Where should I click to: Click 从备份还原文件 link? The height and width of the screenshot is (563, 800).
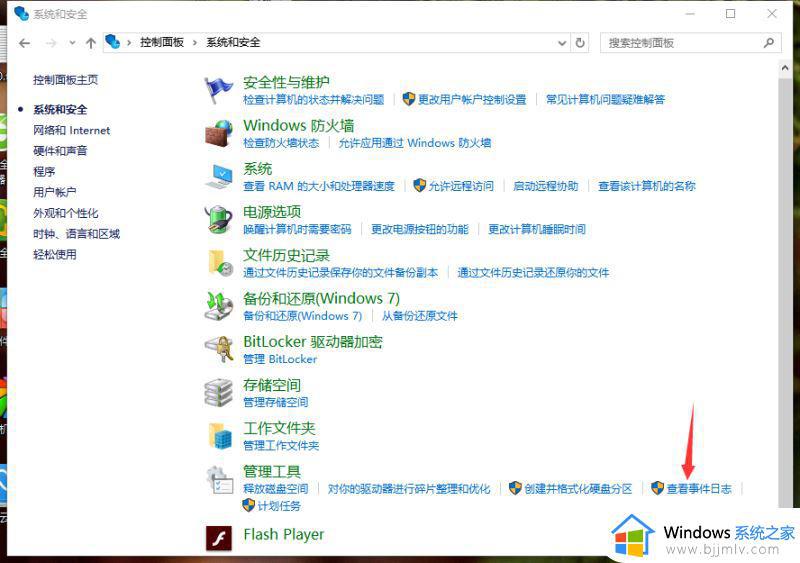(419, 316)
